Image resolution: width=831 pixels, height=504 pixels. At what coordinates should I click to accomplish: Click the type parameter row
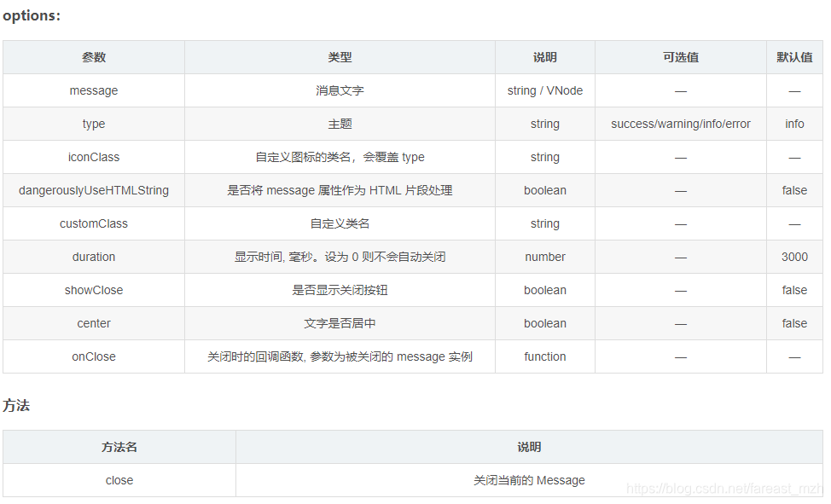coord(93,124)
